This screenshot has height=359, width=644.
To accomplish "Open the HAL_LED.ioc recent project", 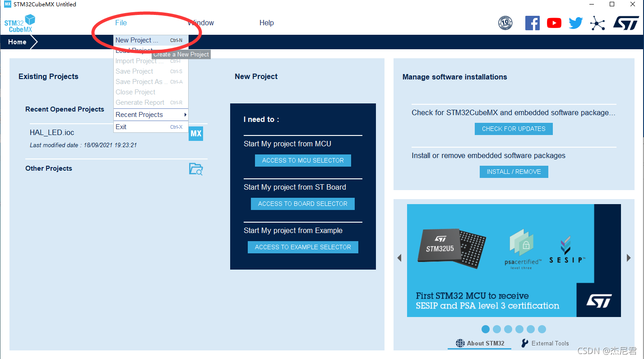I will [52, 133].
